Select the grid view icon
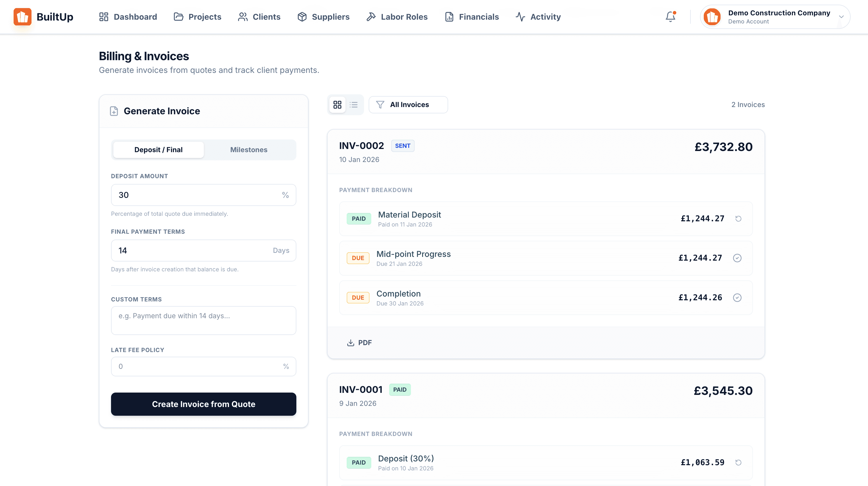868x486 pixels. (337, 104)
